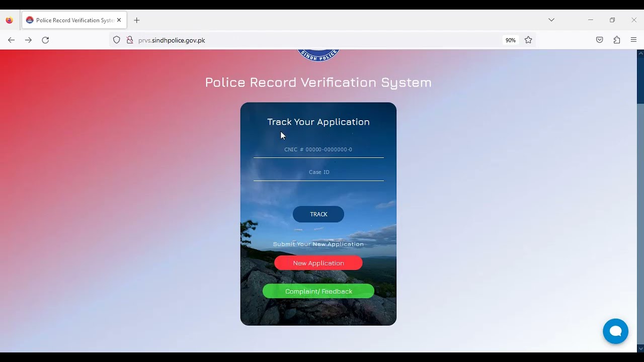This screenshot has width=644, height=362.
Task: Click the scrollbar down arrow
Action: (x=640, y=348)
